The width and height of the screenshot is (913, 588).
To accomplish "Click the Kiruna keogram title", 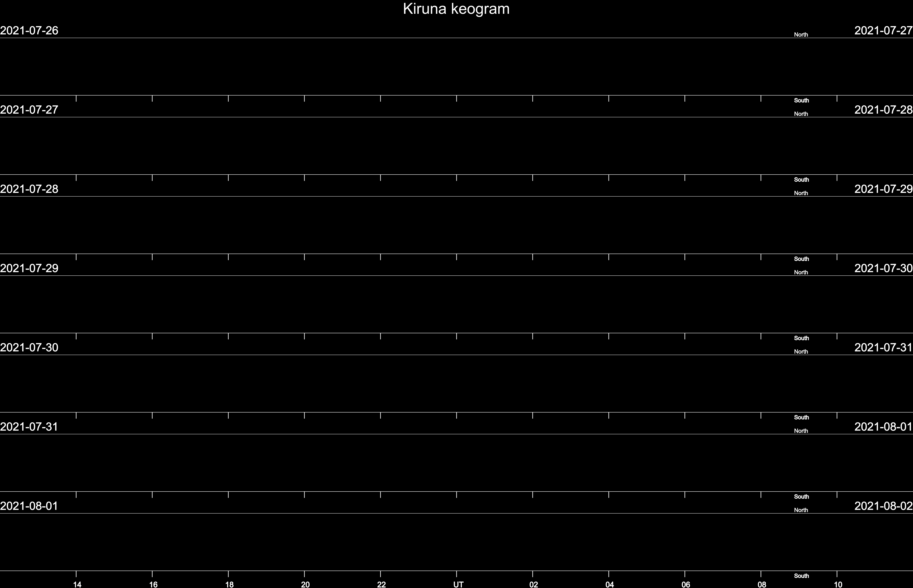I will 456,9.
